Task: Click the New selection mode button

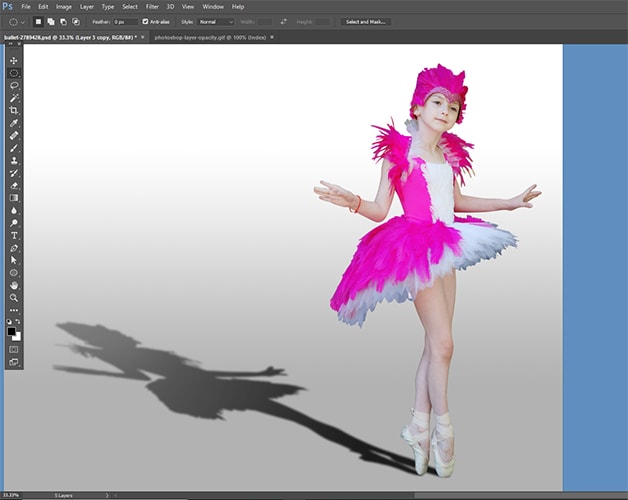Action: pyautogui.click(x=39, y=21)
